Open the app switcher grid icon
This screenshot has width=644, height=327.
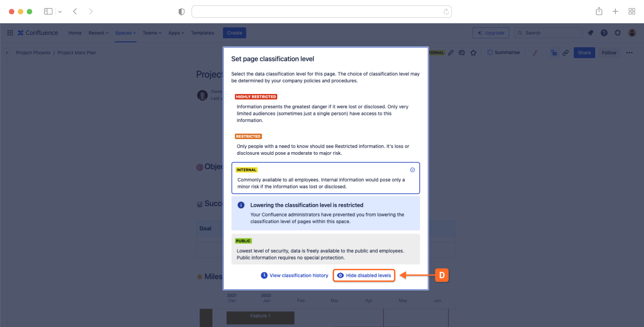10,33
